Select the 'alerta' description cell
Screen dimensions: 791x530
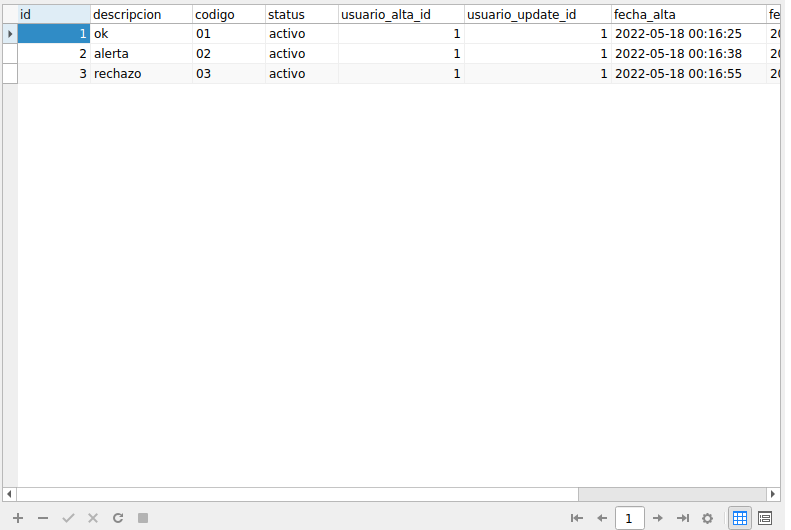pyautogui.click(x=141, y=54)
